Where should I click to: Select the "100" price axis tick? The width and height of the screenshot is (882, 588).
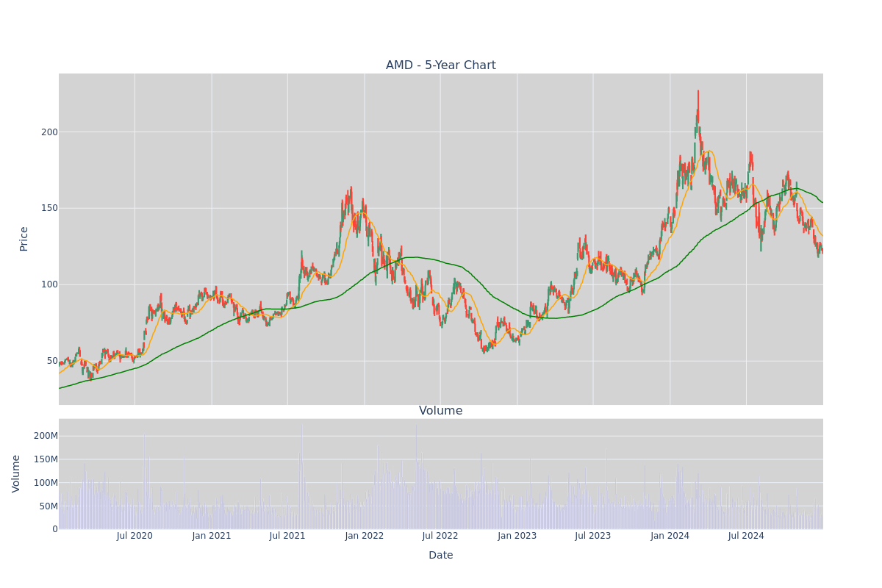tap(49, 284)
